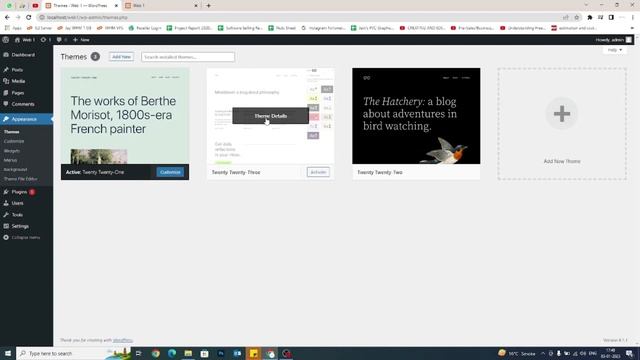
Task: Select the Twenty Twenty-One theme thumbnail
Action: pyautogui.click(x=125, y=116)
